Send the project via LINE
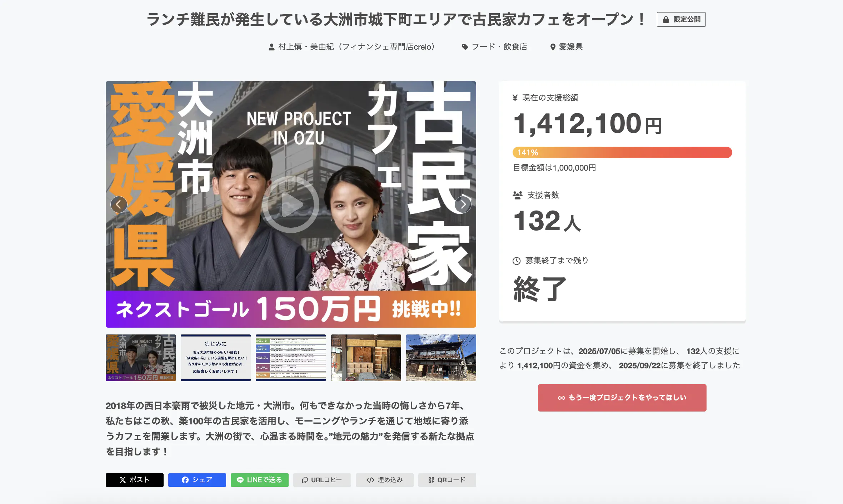The image size is (843, 504). point(259,480)
